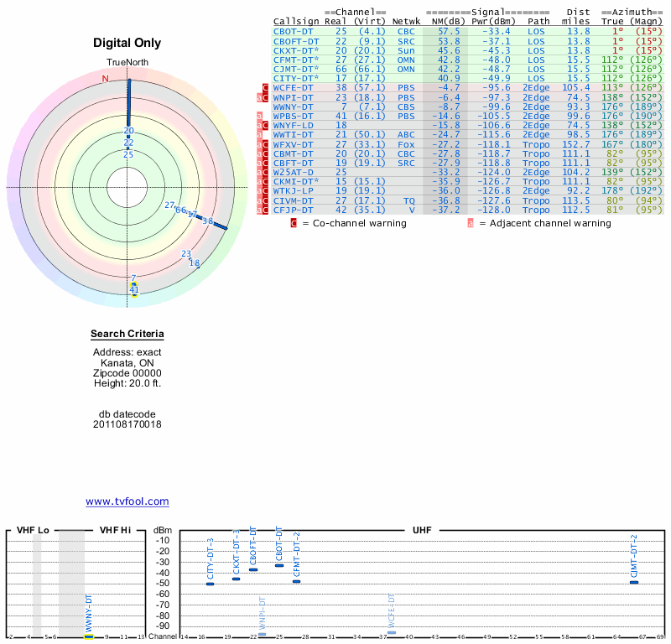Click the co-channel warning legend icon

click(294, 223)
